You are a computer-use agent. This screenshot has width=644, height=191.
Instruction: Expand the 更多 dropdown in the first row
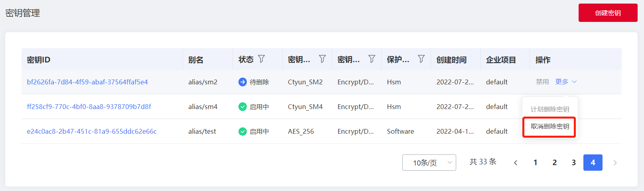(566, 82)
